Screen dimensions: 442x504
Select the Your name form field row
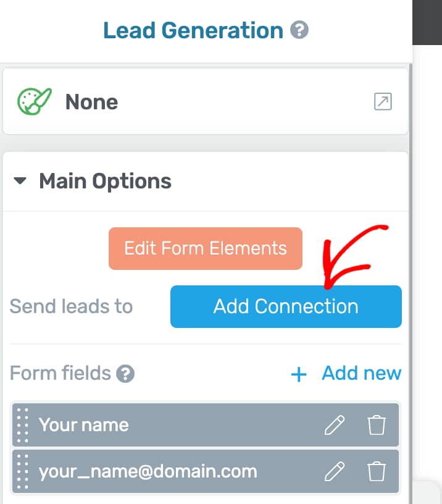coord(206,424)
